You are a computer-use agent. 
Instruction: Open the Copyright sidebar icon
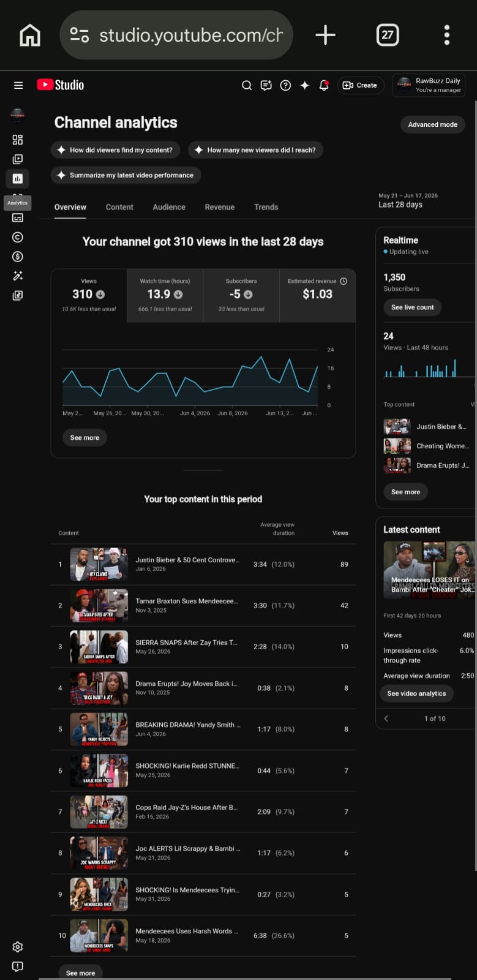coord(18,237)
